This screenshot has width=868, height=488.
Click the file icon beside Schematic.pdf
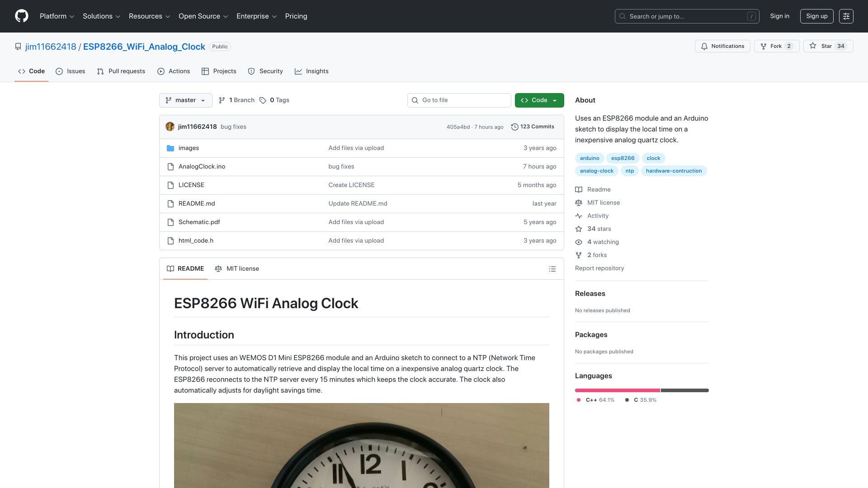coord(170,222)
